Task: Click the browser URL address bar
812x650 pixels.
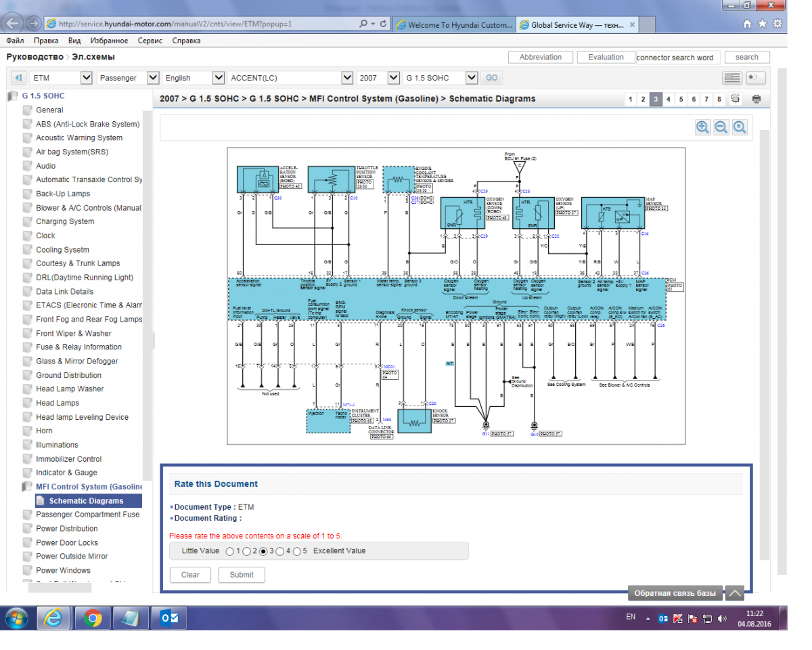Action: pyautogui.click(x=206, y=24)
